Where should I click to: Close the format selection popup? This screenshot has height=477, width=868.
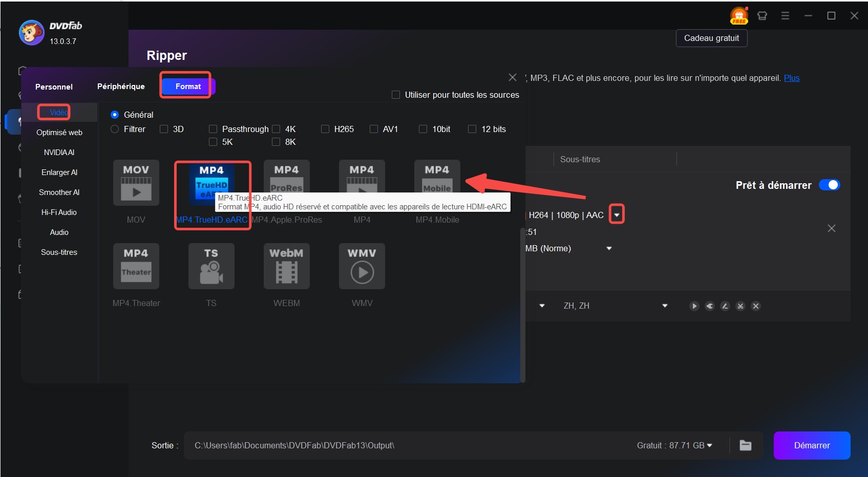pyautogui.click(x=513, y=77)
